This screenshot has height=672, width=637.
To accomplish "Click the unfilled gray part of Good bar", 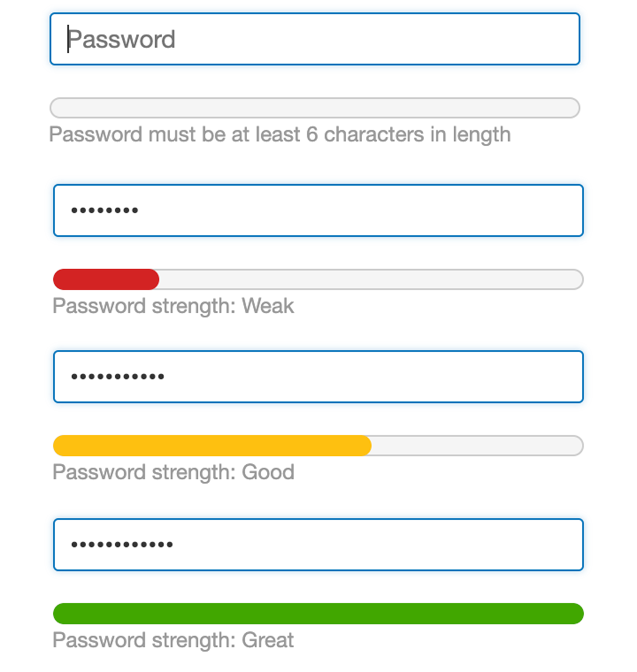I will click(x=477, y=446).
